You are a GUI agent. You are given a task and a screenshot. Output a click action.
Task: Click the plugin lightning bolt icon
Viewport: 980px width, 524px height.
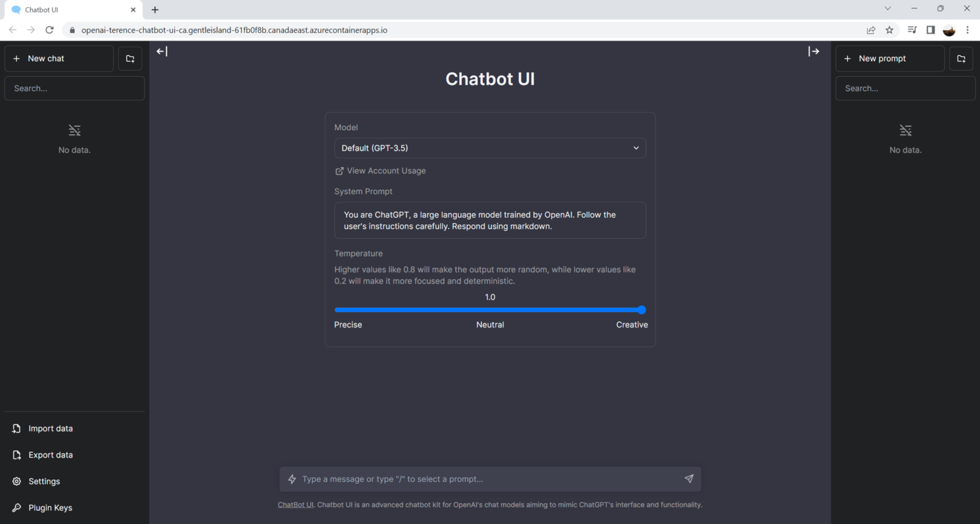(x=292, y=479)
